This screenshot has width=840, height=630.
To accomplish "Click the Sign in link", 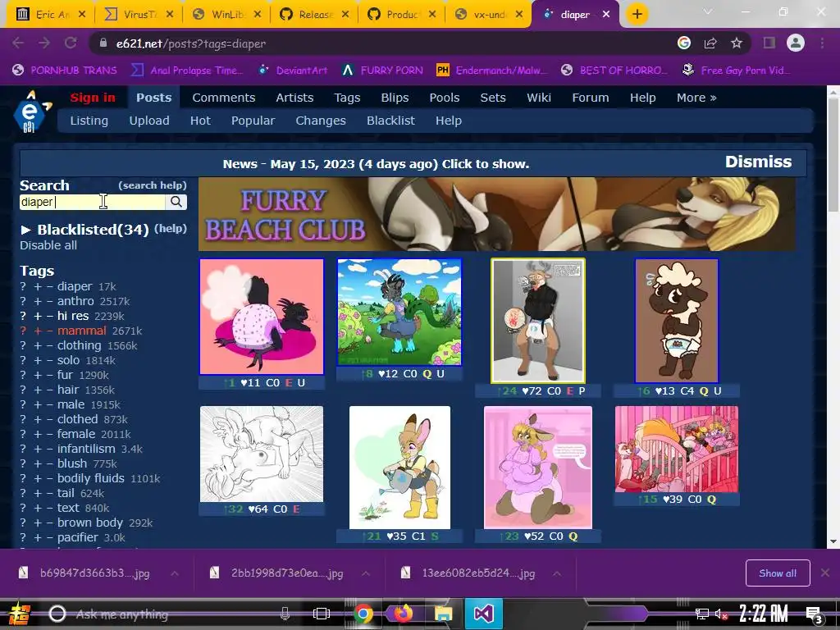I will pos(93,98).
